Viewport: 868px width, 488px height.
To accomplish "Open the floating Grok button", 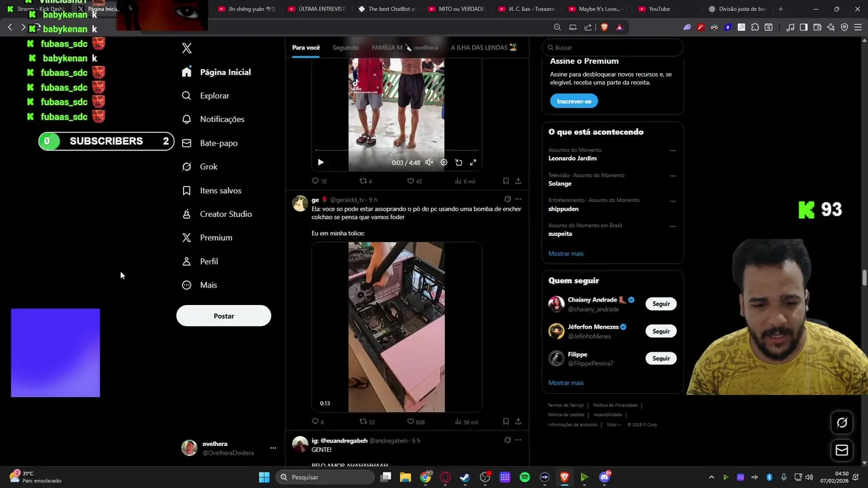I will click(x=842, y=422).
